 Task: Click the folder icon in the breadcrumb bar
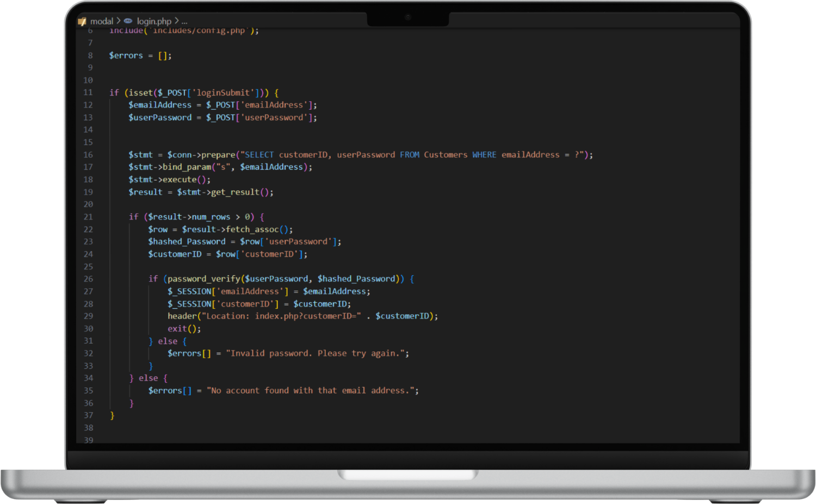click(82, 21)
